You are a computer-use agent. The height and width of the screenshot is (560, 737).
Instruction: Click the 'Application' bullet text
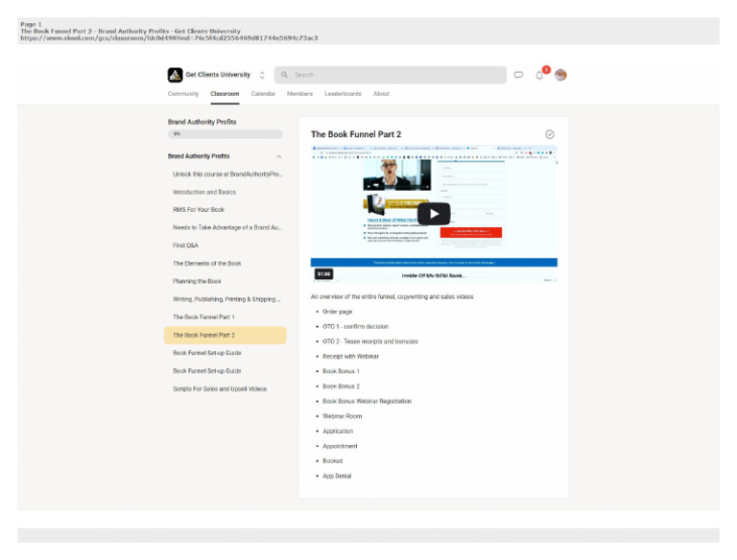pos(338,432)
